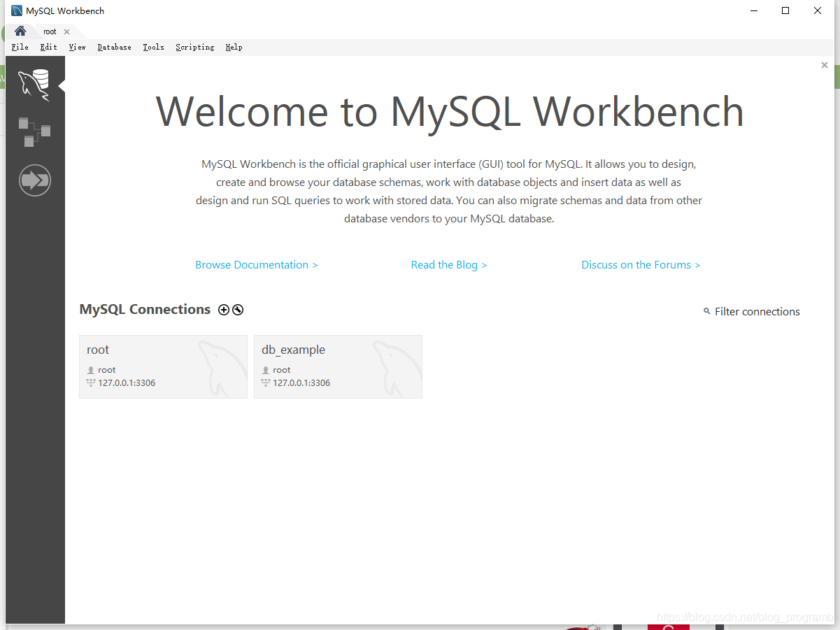Open connection management with the wrench icon

(x=238, y=309)
